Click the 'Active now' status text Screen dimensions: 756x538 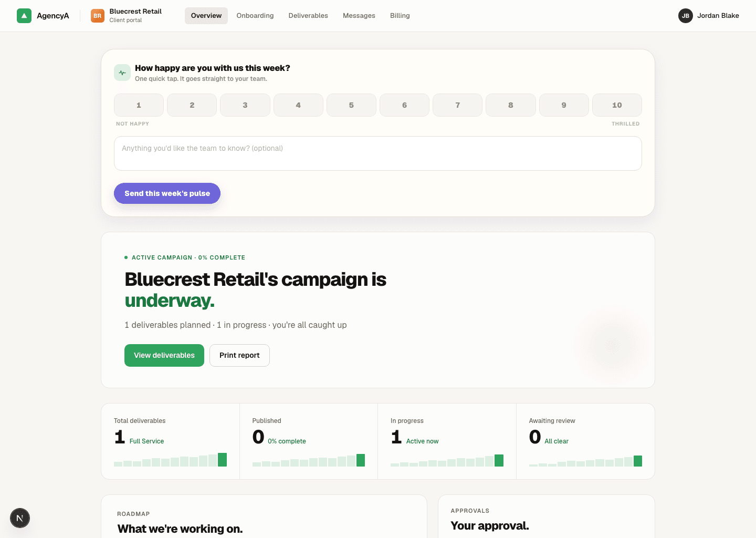point(422,441)
